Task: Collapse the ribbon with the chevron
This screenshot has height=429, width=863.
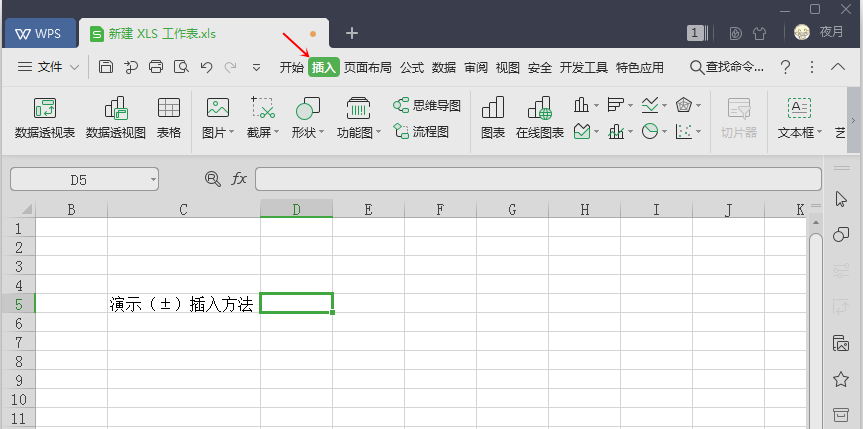Action: tap(838, 67)
